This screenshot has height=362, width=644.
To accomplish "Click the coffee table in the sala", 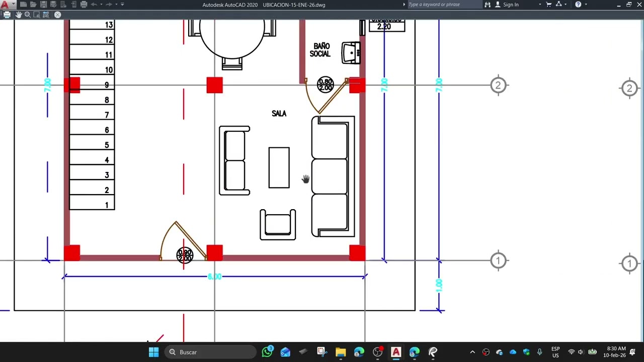I will [279, 167].
